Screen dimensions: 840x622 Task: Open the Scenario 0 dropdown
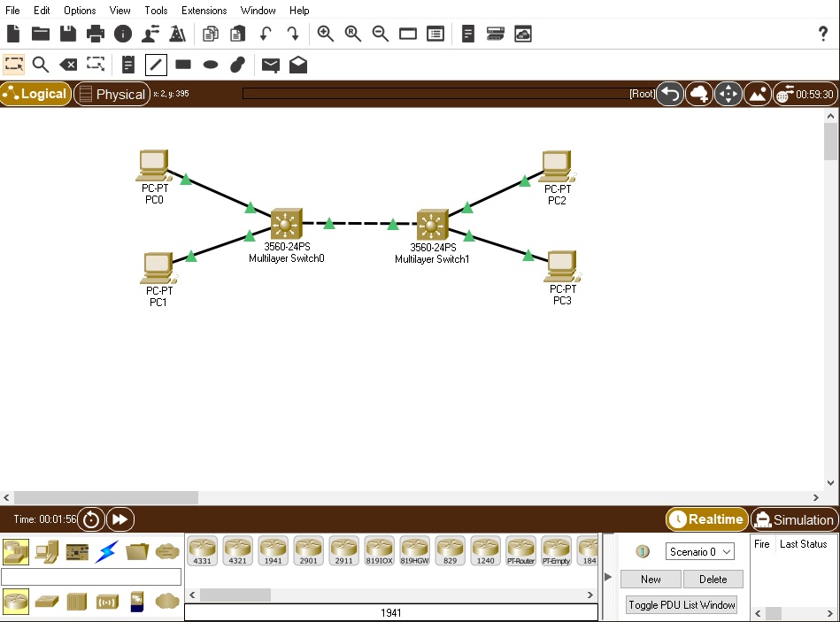pos(699,551)
